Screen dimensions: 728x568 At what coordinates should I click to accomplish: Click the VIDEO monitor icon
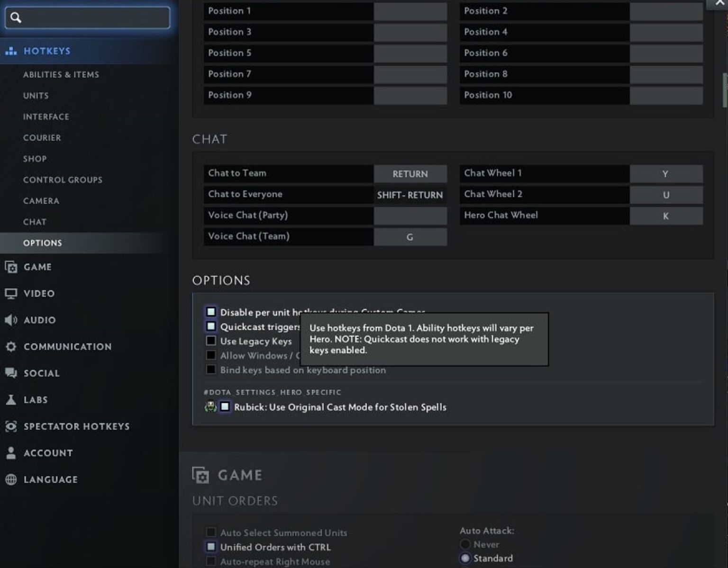(10, 293)
